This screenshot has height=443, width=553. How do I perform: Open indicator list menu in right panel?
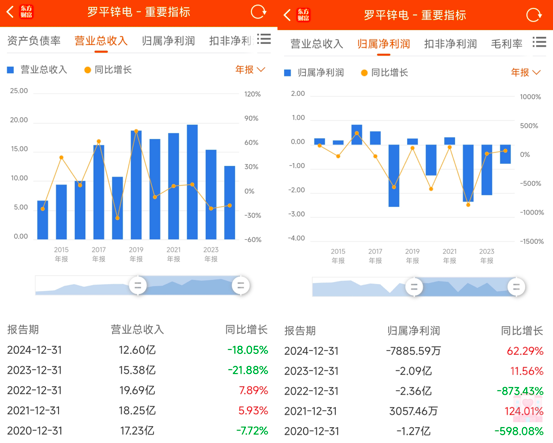click(x=539, y=42)
